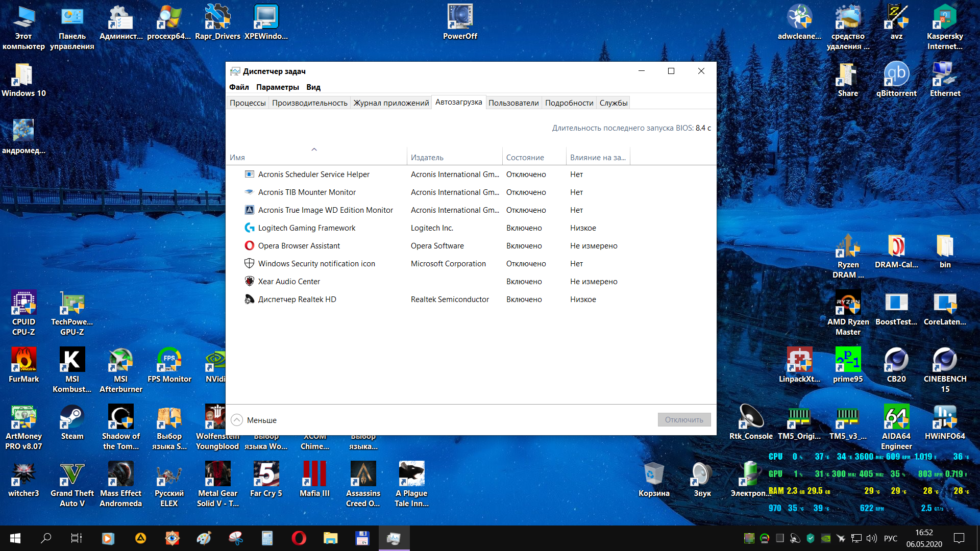Screen dimensions: 980x551
Task: Select the Logitech Gaming Framework startup entry
Action: coord(306,228)
